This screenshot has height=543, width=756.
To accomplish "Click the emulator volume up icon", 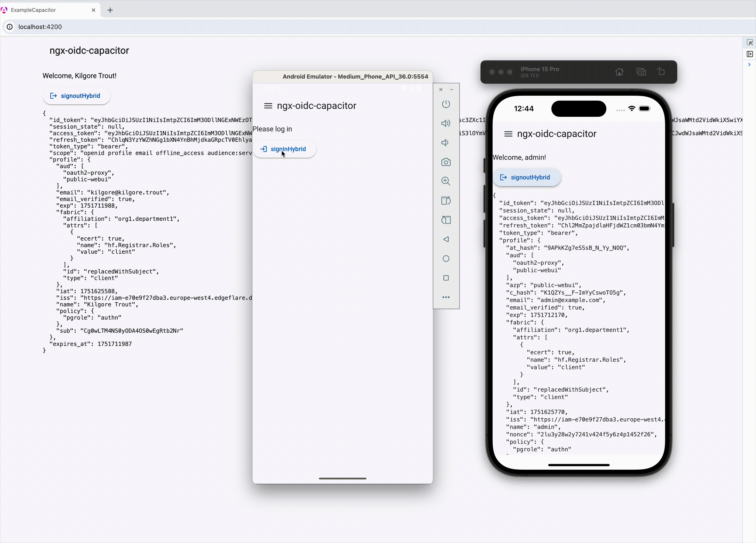I will coord(446,123).
